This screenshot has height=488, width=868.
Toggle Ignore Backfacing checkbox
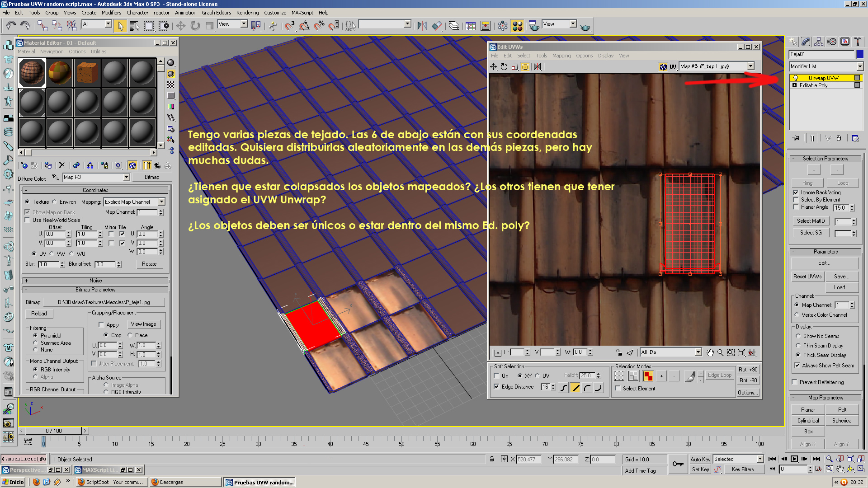(796, 192)
